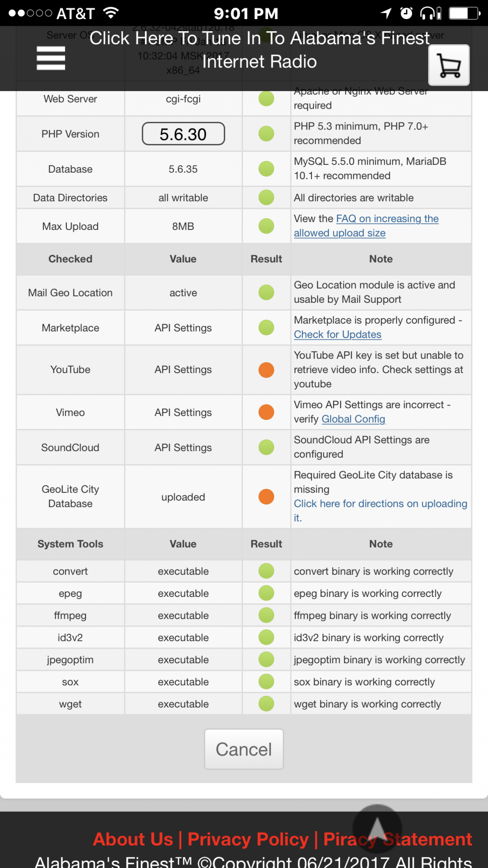Viewport: 488px width, 868px height.
Task: Click the Check for Updates link
Action: click(x=337, y=334)
